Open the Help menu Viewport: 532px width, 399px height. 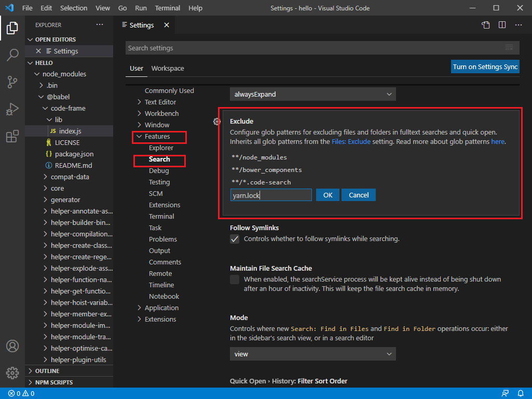coord(196,8)
